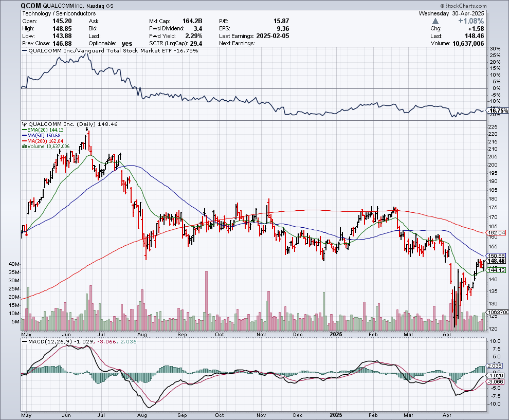Click the Aug marker on the price chart date axis
The height and width of the screenshot is (420, 509).
[142, 335]
